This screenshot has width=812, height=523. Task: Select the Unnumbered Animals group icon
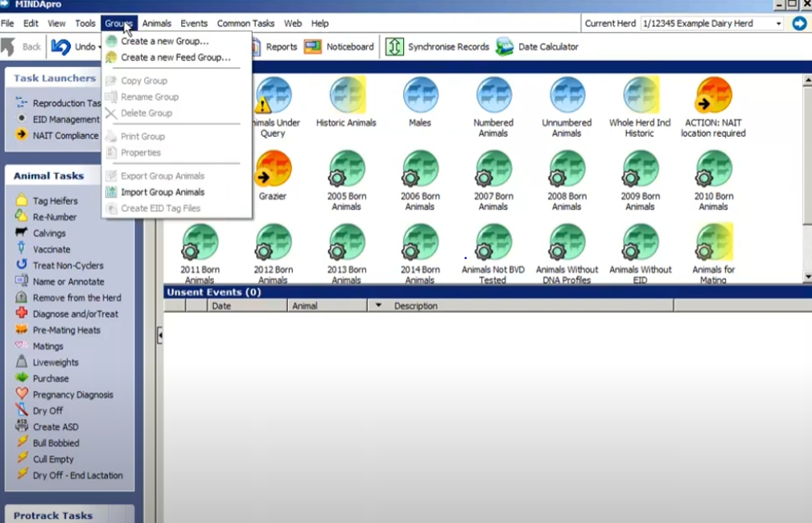(x=567, y=95)
